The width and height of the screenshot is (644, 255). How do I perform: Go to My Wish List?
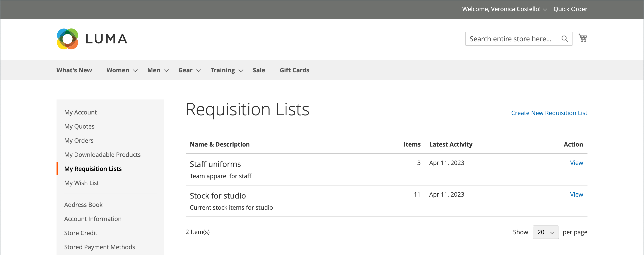82,183
